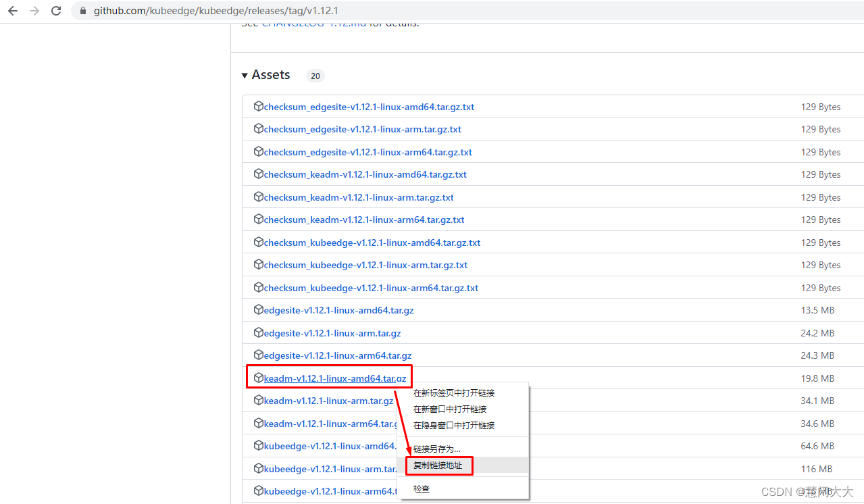
Task: Download checksum_edgesite-v1.12.1-linux-arm.tar.gz.txt
Action: click(363, 129)
